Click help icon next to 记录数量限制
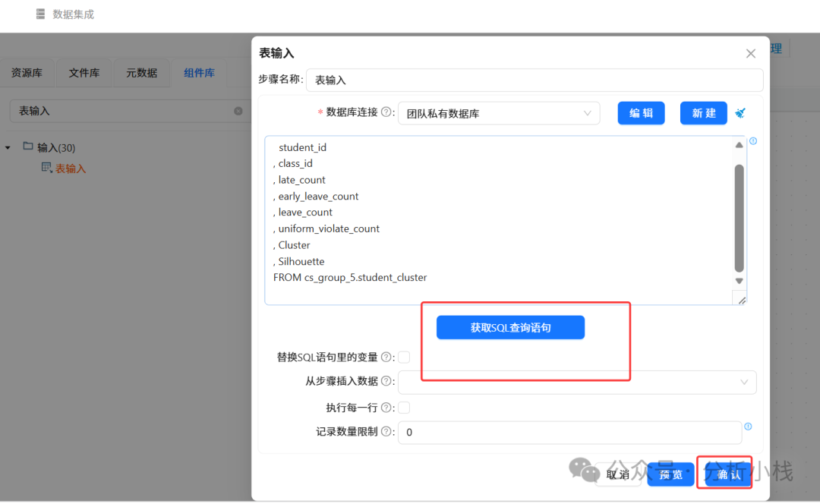 [386, 431]
